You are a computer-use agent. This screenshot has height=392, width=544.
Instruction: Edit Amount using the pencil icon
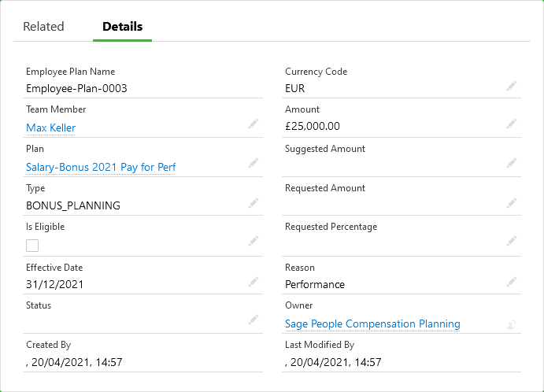click(512, 124)
